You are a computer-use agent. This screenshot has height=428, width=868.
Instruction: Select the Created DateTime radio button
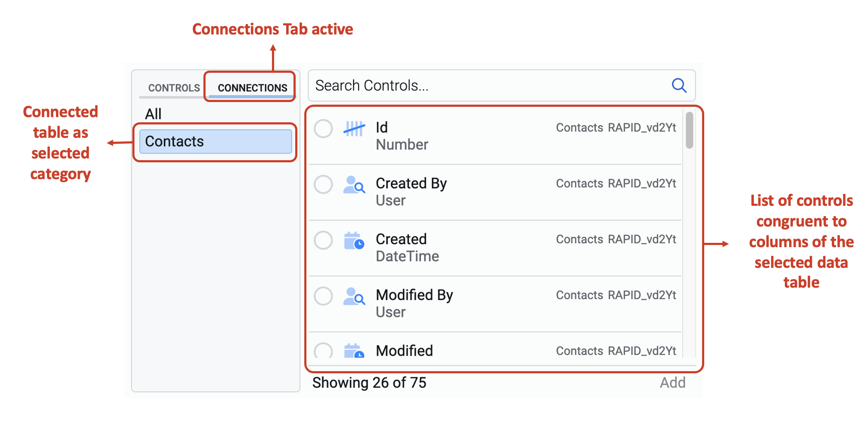pyautogui.click(x=323, y=240)
